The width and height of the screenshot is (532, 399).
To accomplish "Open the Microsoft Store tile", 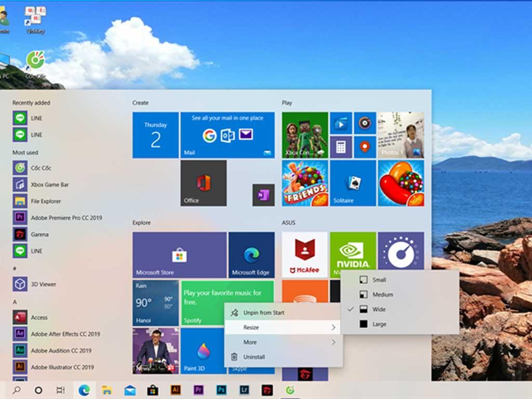I will (179, 255).
